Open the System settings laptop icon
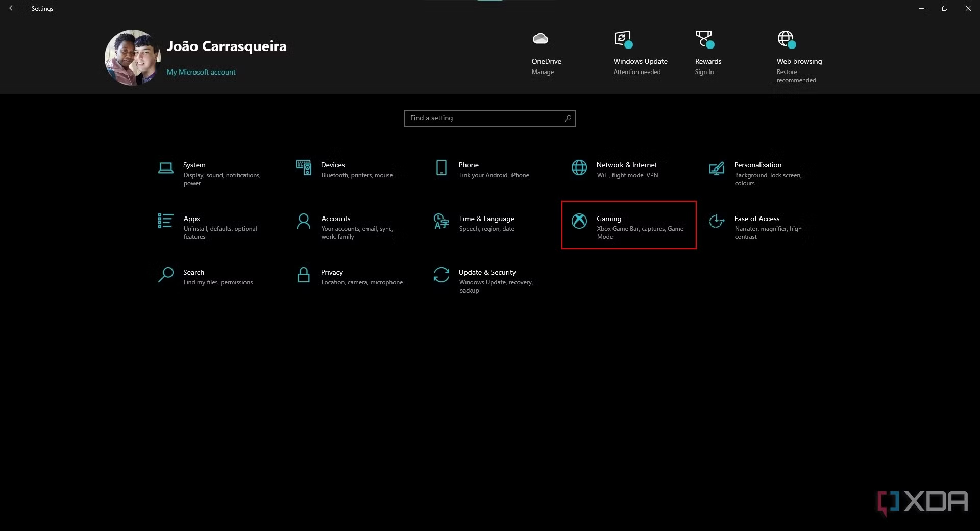The image size is (980, 531). point(166,168)
